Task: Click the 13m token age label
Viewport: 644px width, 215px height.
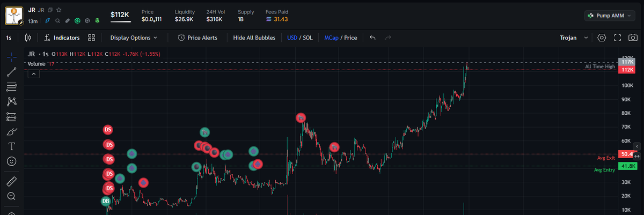Action: pyautogui.click(x=33, y=21)
